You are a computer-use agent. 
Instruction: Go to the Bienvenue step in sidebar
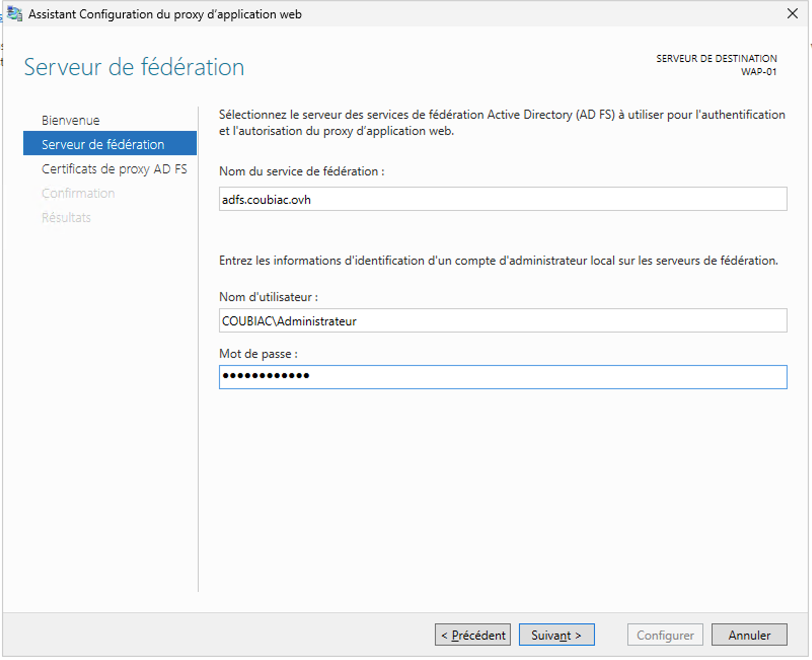point(70,120)
